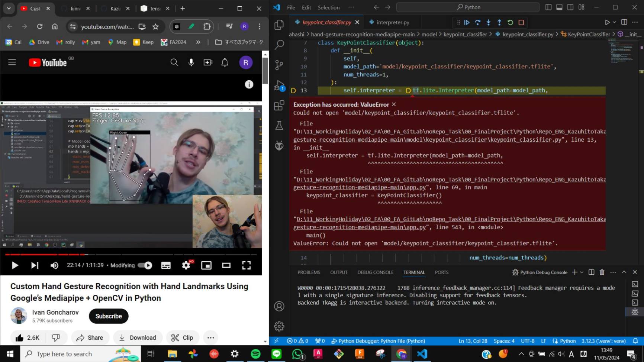Maximize terminal panel with chevron
This screenshot has width=644, height=362.
(624, 272)
